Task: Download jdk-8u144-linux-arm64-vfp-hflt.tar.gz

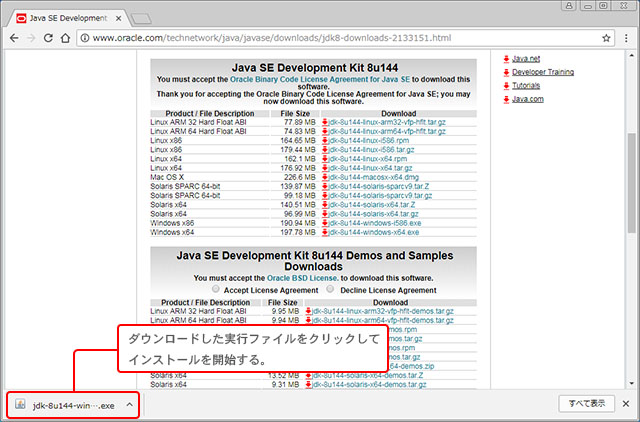Action: (387, 131)
